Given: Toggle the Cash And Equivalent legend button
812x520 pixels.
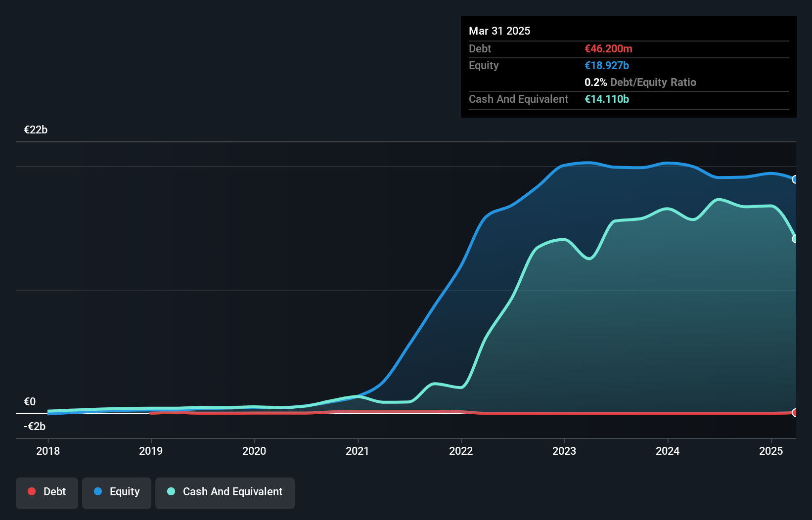Looking at the screenshot, I should (x=225, y=493).
